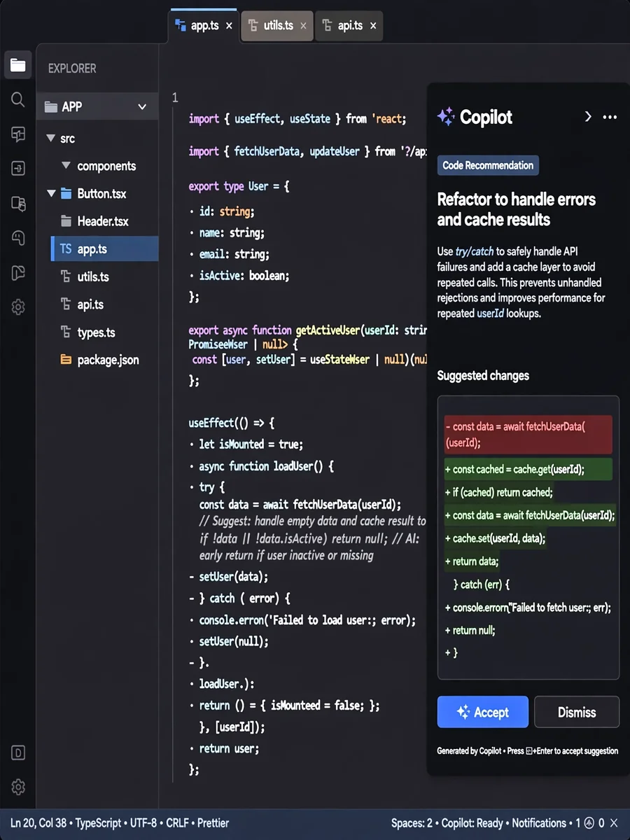
Task: Collapse the components folder triangle
Action: [66, 166]
